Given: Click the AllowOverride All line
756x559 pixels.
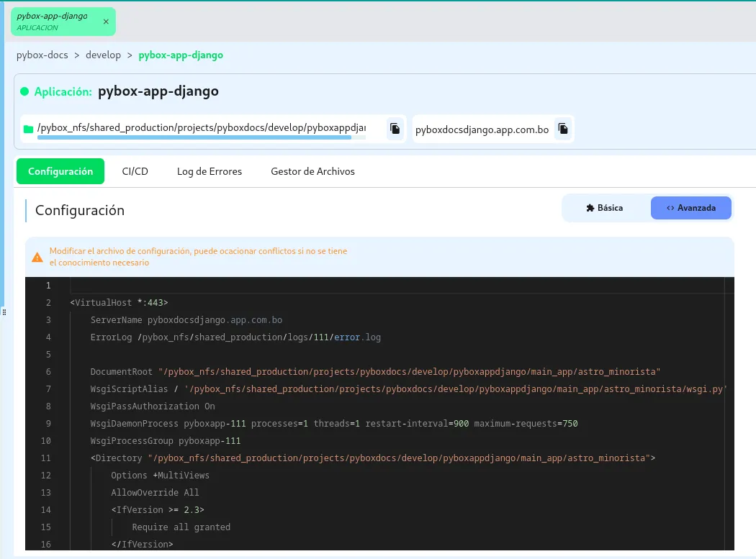Looking at the screenshot, I should (x=155, y=493).
